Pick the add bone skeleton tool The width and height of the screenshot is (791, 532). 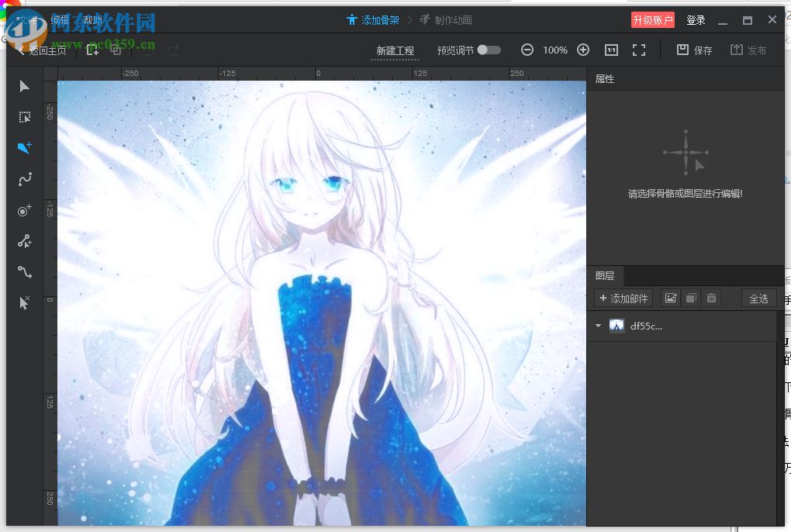click(x=24, y=240)
